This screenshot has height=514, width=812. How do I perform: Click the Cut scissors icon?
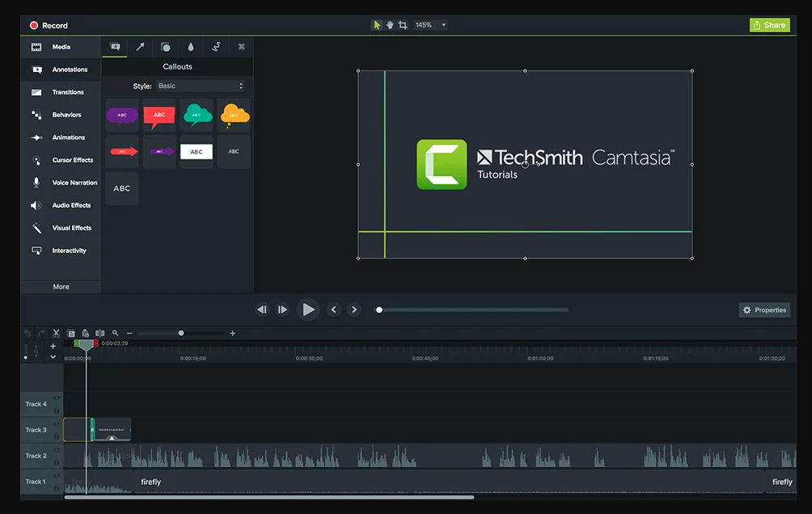56,333
